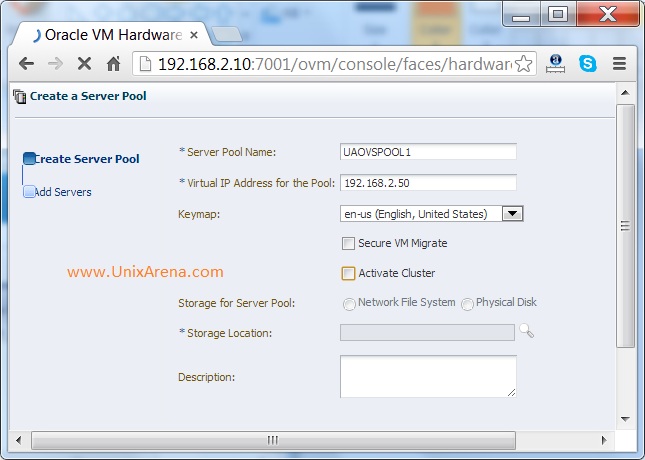645x460 pixels.
Task: Maximize the browser window
Action: (x=558, y=15)
